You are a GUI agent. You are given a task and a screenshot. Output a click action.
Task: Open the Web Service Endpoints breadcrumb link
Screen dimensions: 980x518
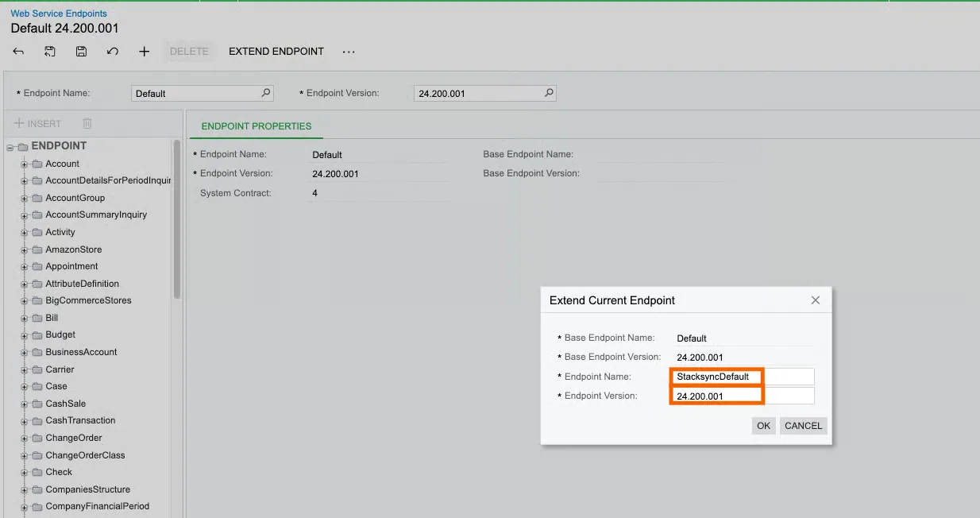(59, 14)
